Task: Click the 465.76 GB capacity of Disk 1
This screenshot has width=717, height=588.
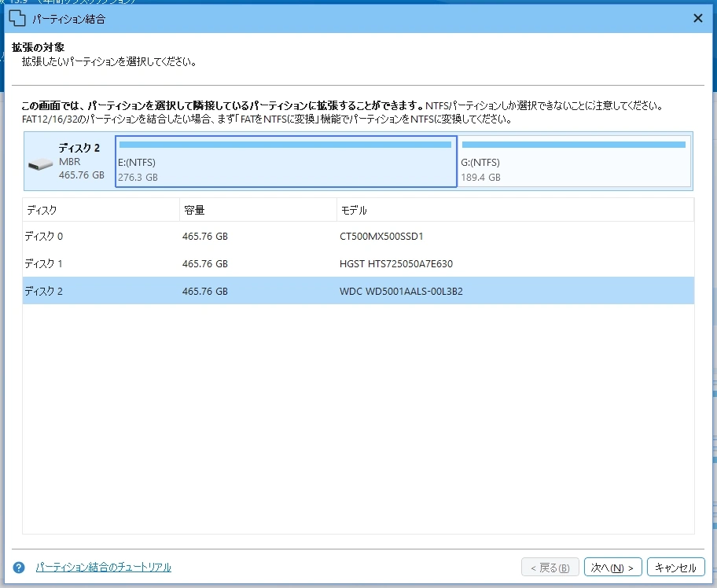Action: pos(205,264)
